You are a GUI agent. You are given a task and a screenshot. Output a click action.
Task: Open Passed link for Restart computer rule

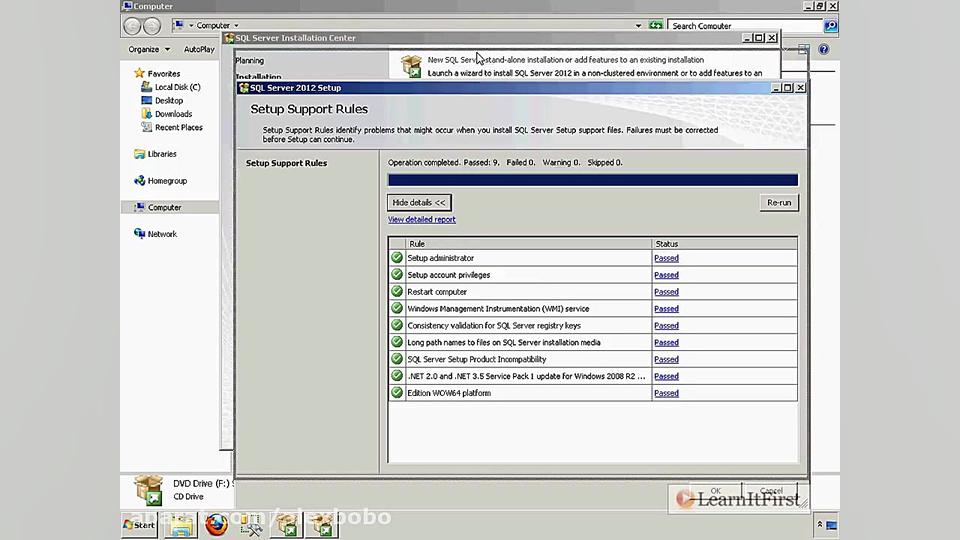coord(666,292)
